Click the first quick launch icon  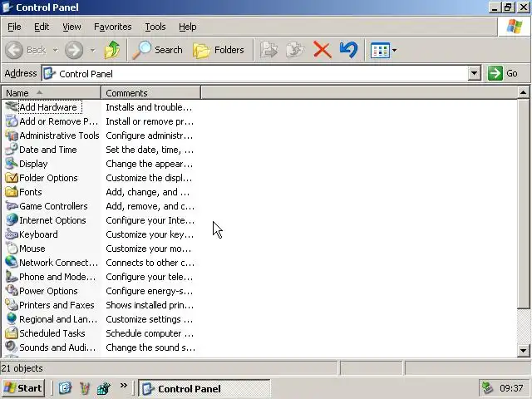click(65, 388)
